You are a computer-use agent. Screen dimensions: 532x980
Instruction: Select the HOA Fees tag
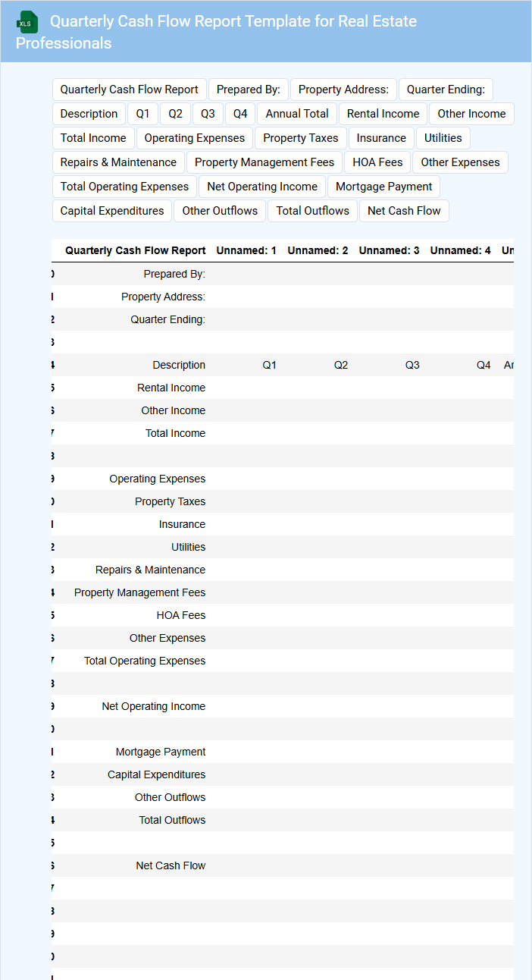[x=377, y=162]
